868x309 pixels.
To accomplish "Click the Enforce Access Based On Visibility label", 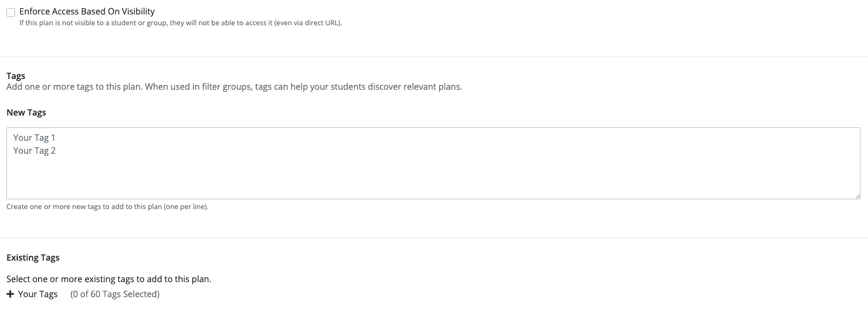I will tap(87, 11).
